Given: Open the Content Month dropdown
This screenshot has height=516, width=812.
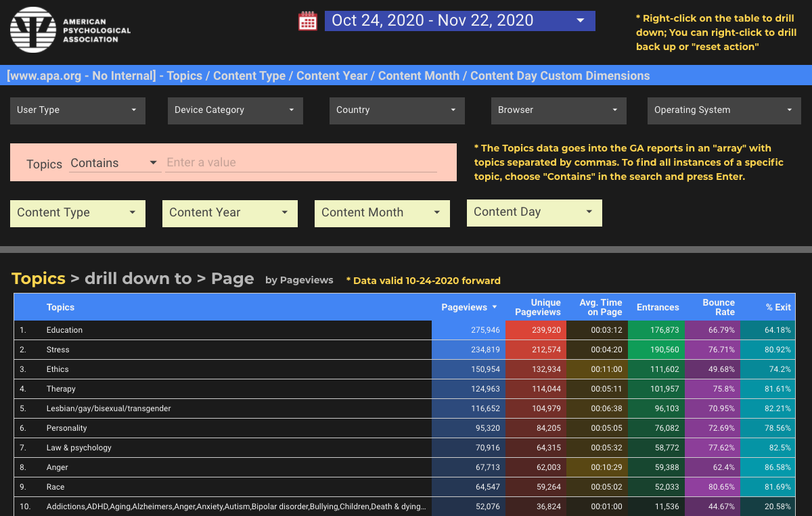Looking at the screenshot, I should point(382,213).
